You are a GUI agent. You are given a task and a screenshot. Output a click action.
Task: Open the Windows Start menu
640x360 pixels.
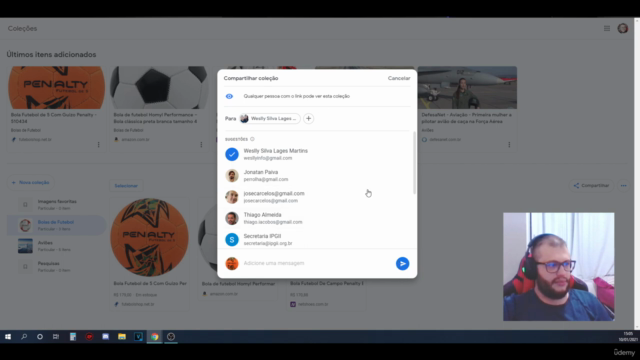[8, 337]
